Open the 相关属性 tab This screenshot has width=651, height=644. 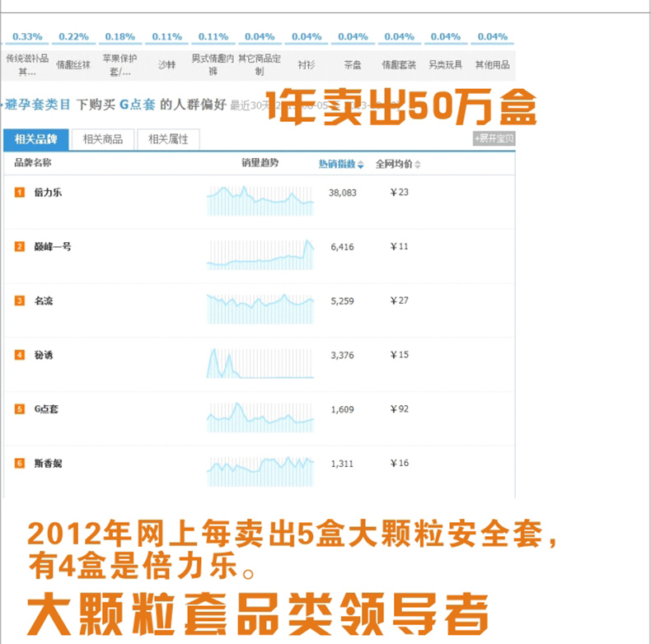coord(168,139)
